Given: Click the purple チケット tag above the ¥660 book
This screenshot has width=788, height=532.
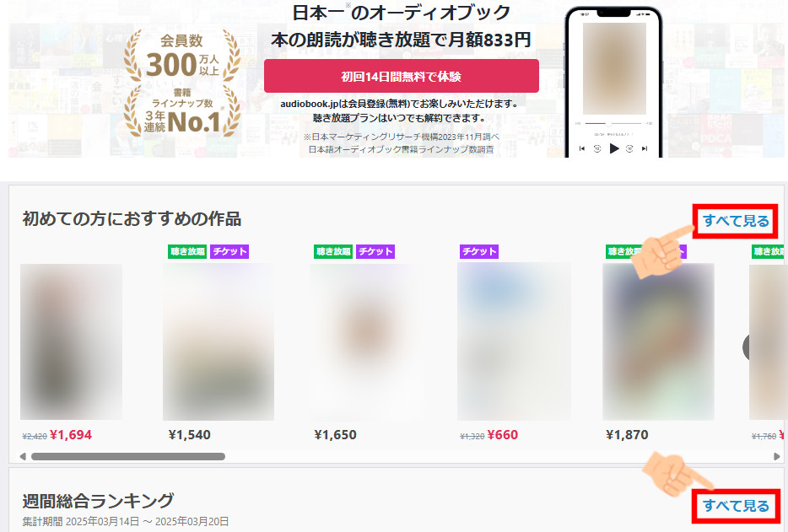Looking at the screenshot, I should click(479, 251).
